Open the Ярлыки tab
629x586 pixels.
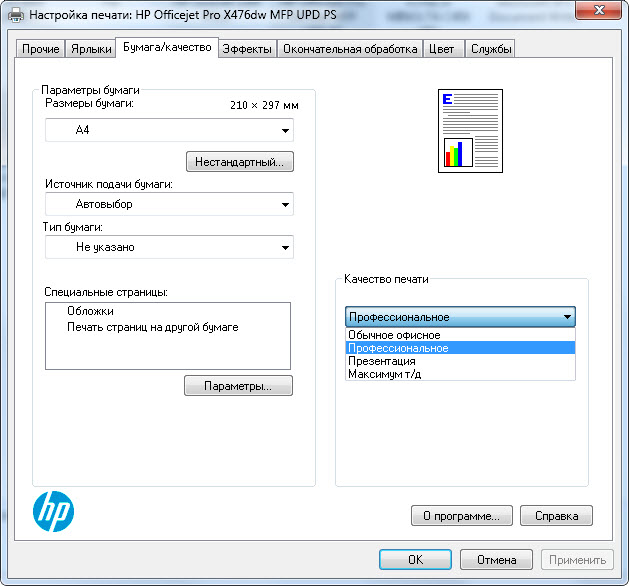point(91,49)
